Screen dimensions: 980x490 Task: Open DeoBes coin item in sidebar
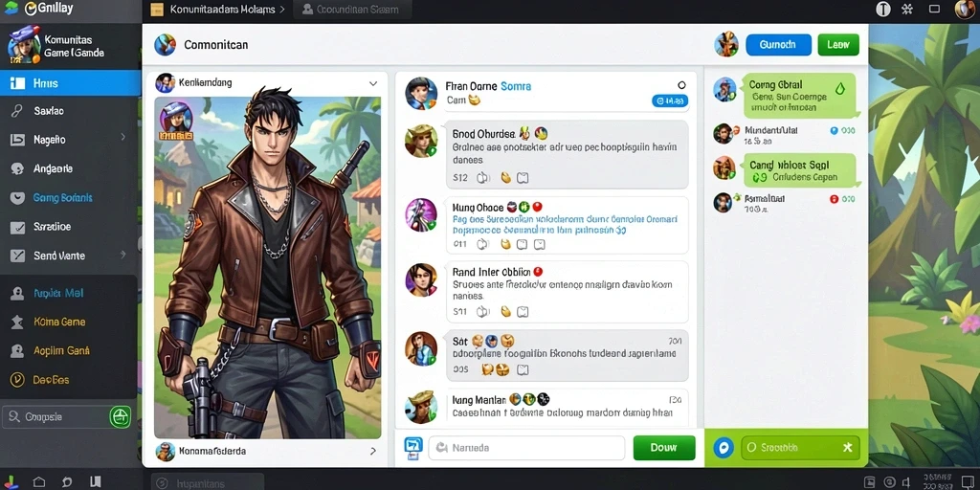(69, 379)
